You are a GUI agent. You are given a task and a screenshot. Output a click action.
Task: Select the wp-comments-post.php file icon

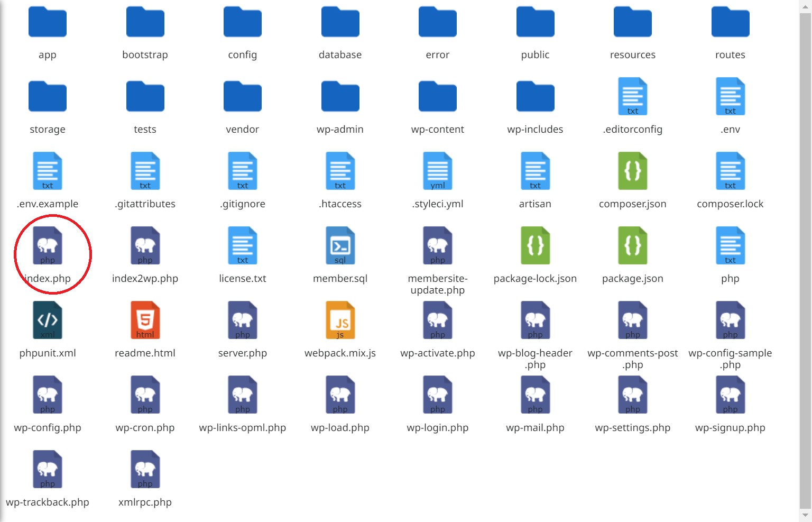633,320
